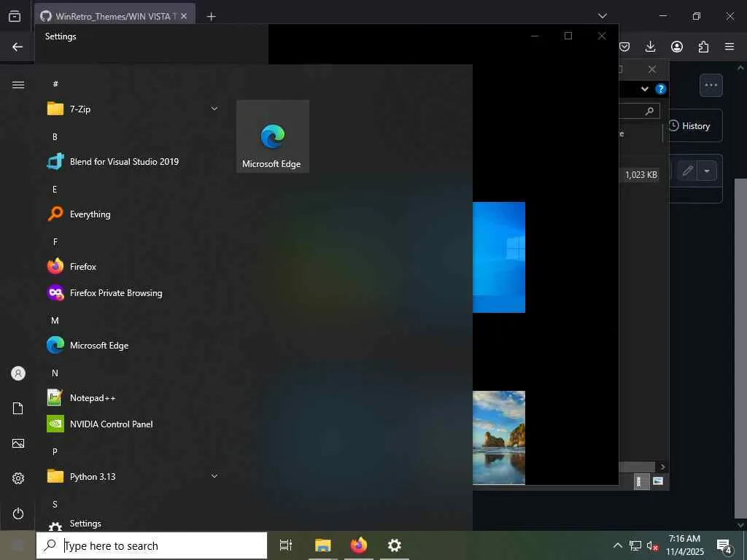
Task: Open a new Firefox tab
Action: [x=211, y=17]
